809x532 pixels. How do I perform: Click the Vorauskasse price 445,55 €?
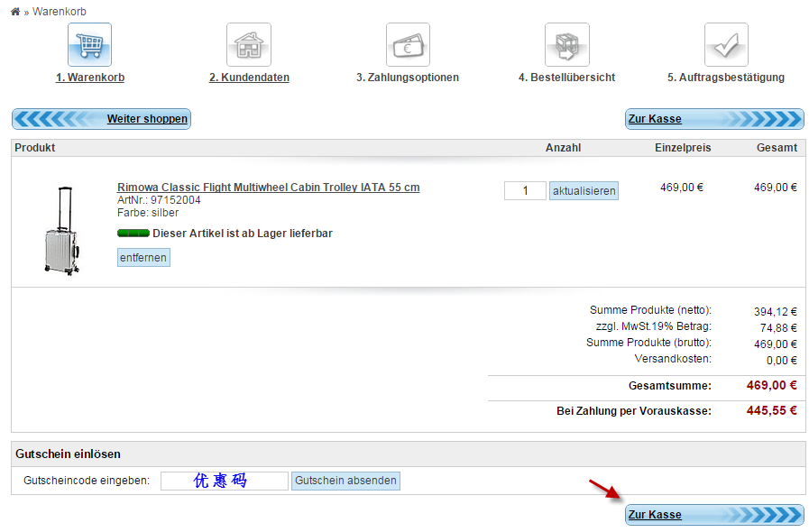click(771, 411)
